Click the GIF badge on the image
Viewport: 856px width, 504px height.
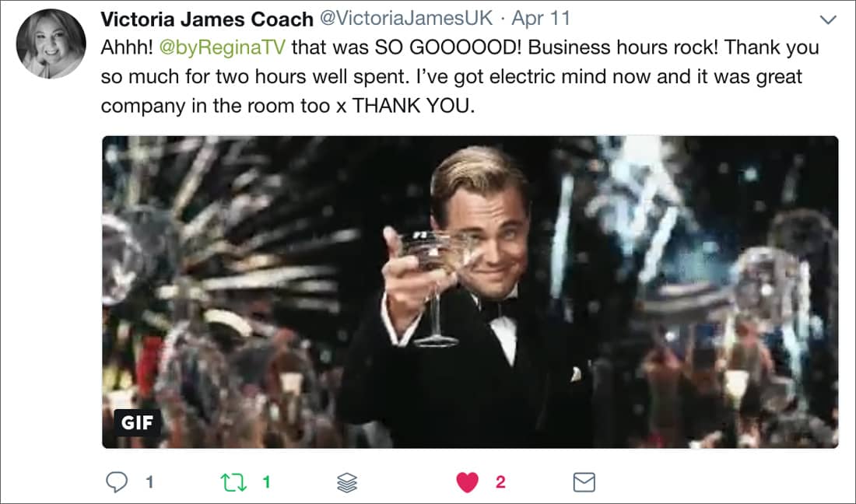tap(137, 423)
